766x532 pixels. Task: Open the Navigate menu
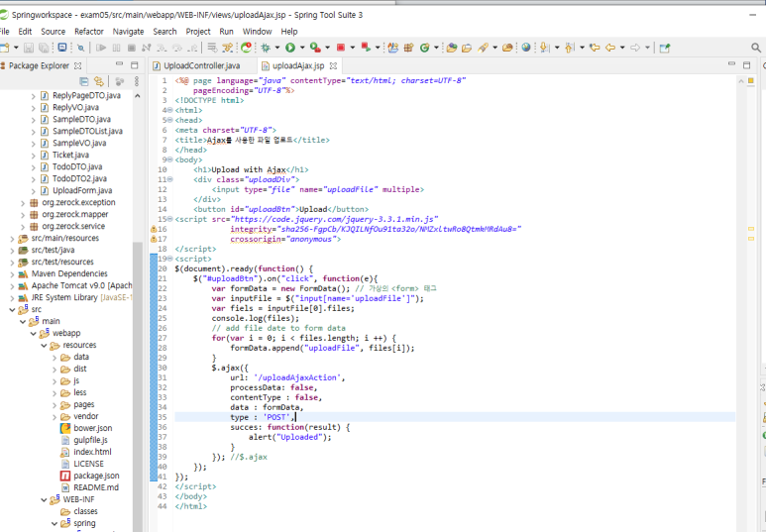(128, 32)
